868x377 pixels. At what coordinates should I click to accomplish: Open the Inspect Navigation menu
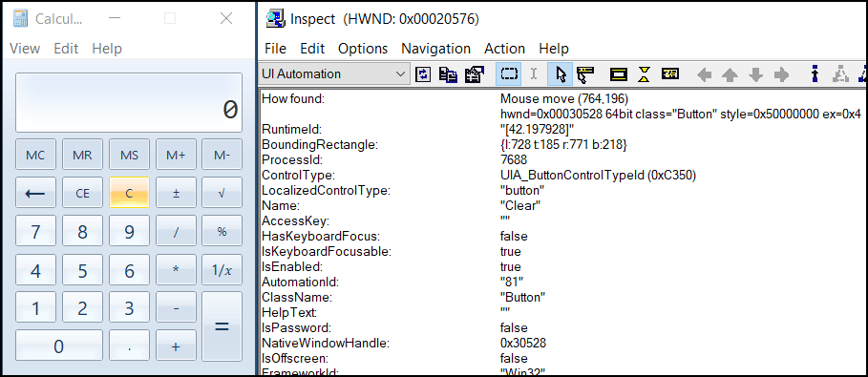pyautogui.click(x=435, y=48)
